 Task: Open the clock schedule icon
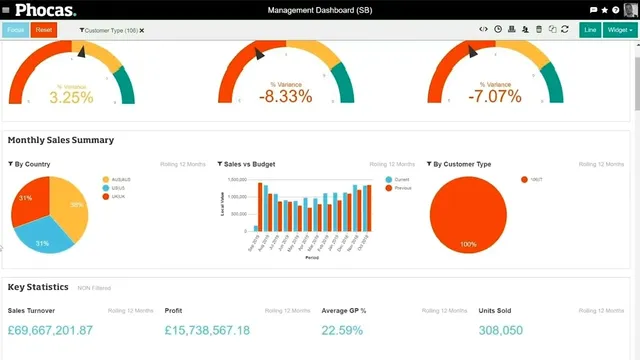498,29
